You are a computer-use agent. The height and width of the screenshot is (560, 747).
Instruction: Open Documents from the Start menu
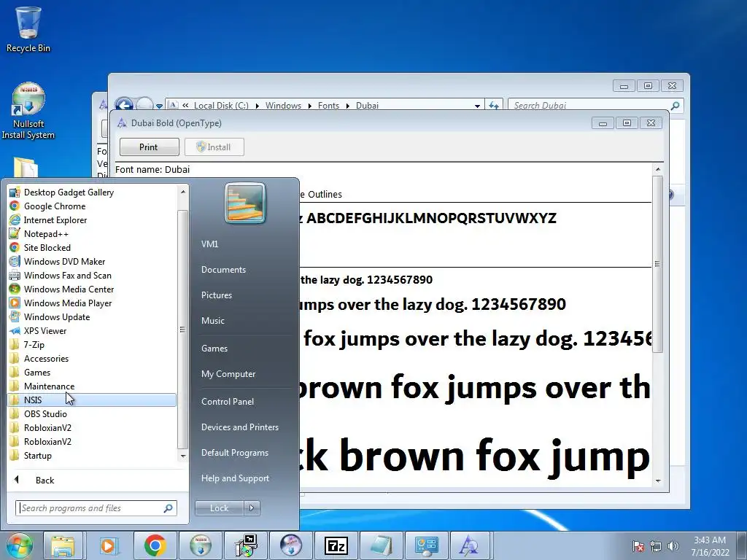click(223, 270)
